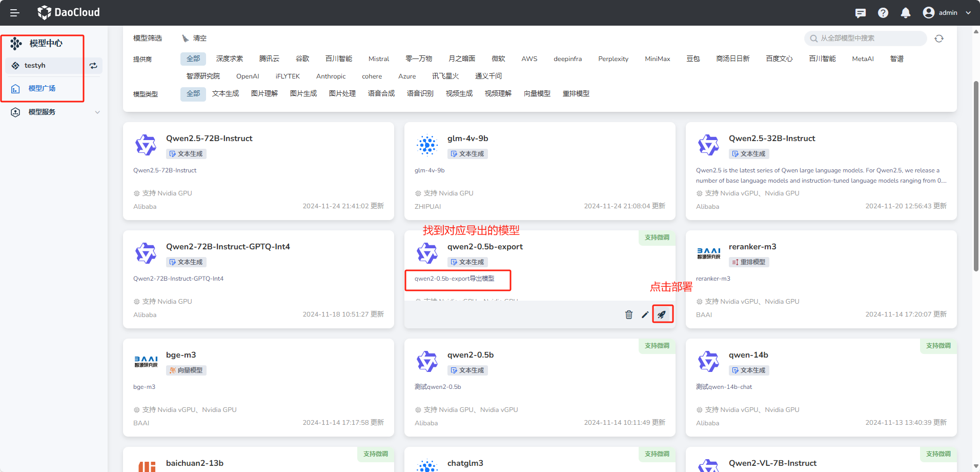This screenshot has width=980, height=472.
Task: Open the reranker-m3 model title
Action: click(752, 247)
